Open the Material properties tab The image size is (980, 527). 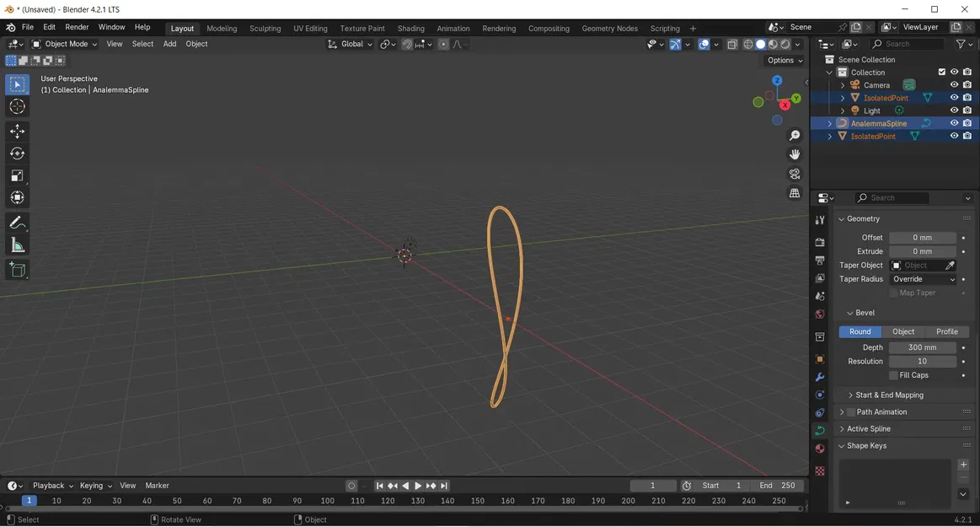820,449
